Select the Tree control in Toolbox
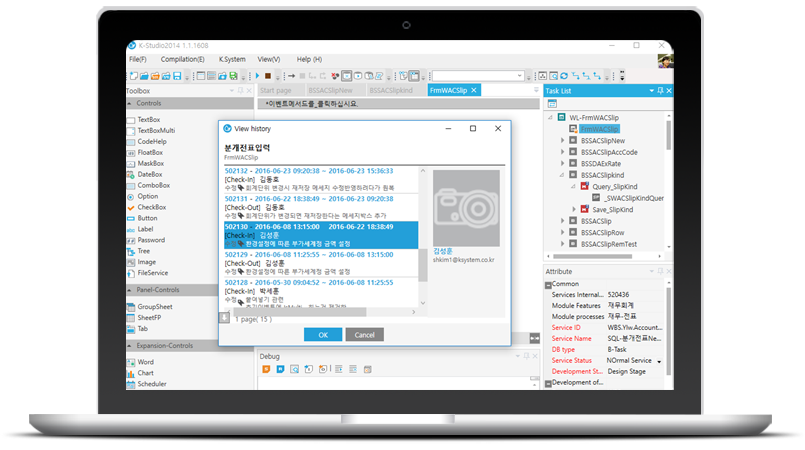Viewport: 805px width, 450px height. [145, 250]
